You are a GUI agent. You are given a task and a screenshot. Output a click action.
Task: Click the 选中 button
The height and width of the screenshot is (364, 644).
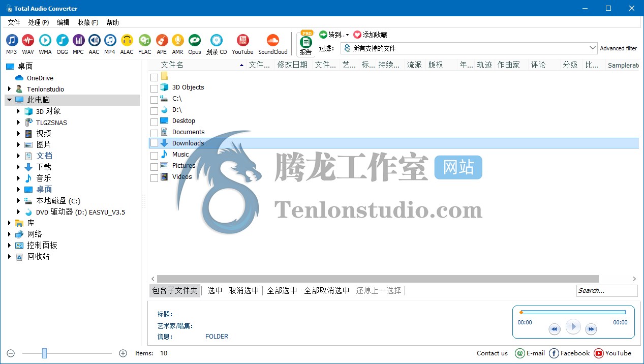pos(215,290)
